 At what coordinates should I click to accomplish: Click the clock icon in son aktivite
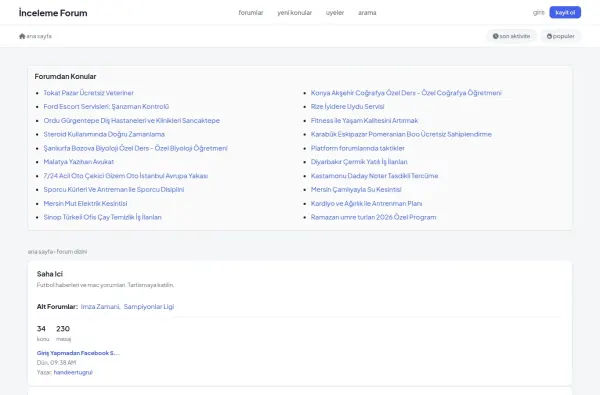click(x=495, y=36)
